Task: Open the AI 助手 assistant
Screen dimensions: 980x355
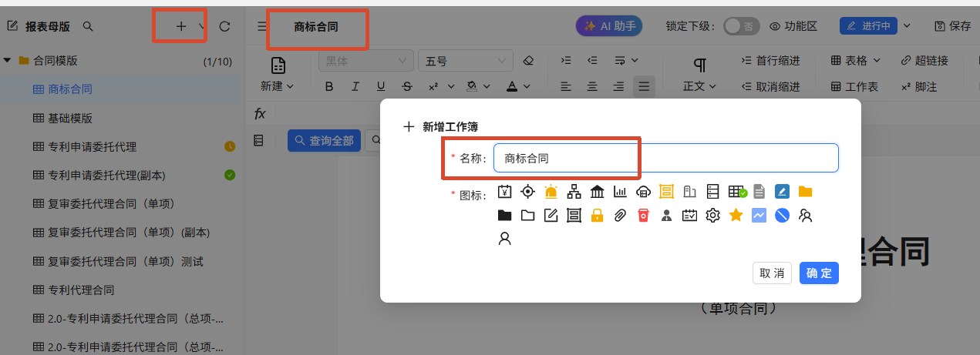Action: (x=609, y=26)
